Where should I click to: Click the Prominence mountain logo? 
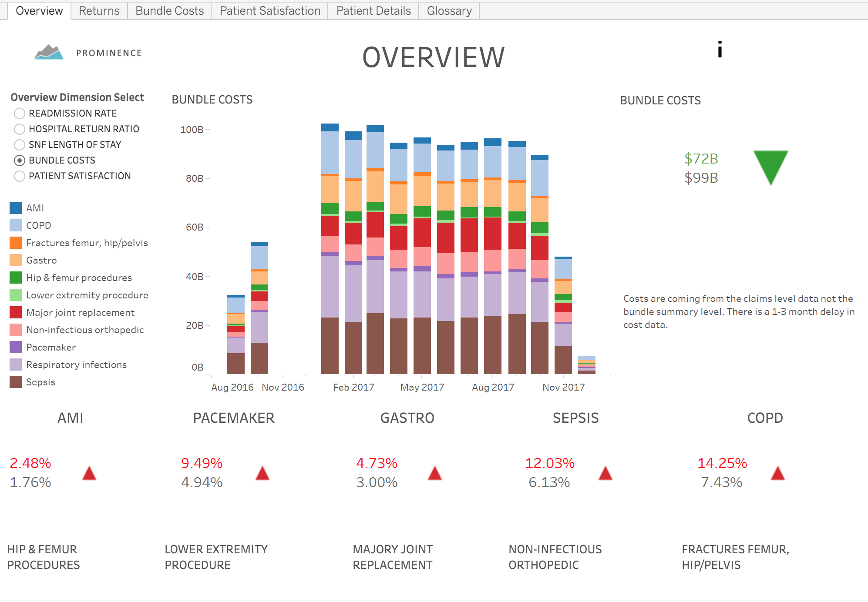(49, 52)
